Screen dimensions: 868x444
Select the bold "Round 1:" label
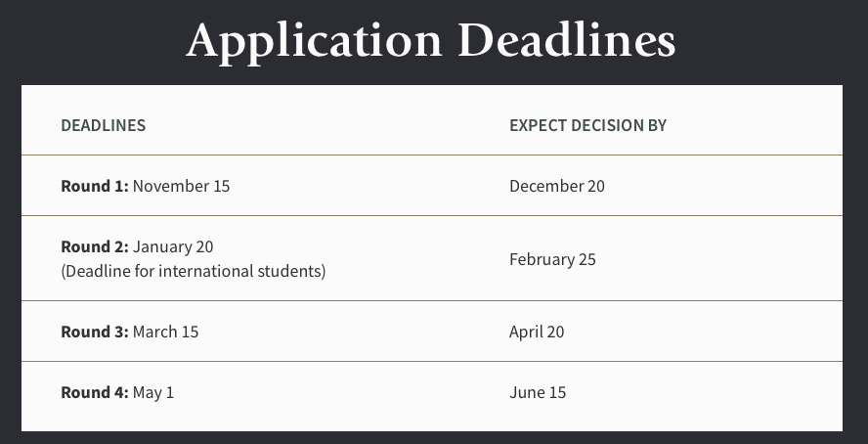pos(94,186)
